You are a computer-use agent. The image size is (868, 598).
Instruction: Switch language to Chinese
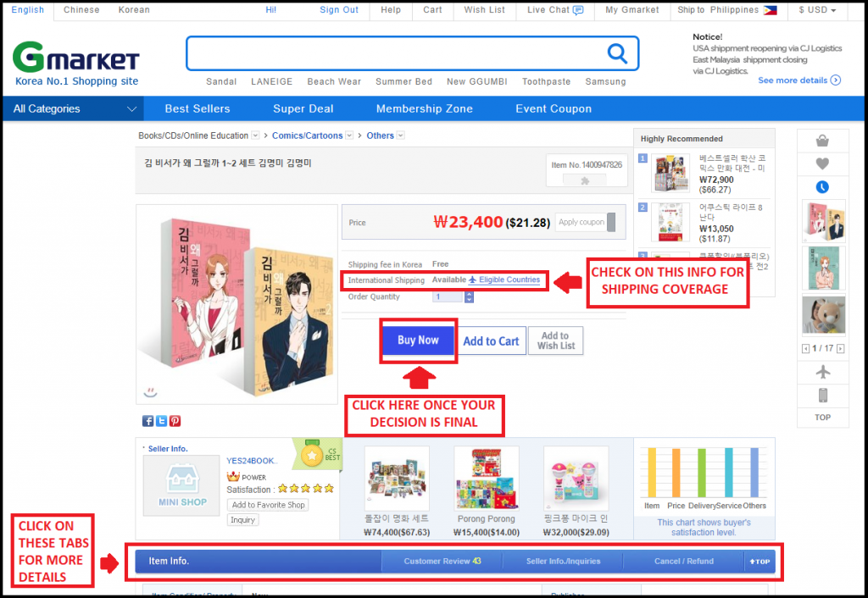click(81, 10)
